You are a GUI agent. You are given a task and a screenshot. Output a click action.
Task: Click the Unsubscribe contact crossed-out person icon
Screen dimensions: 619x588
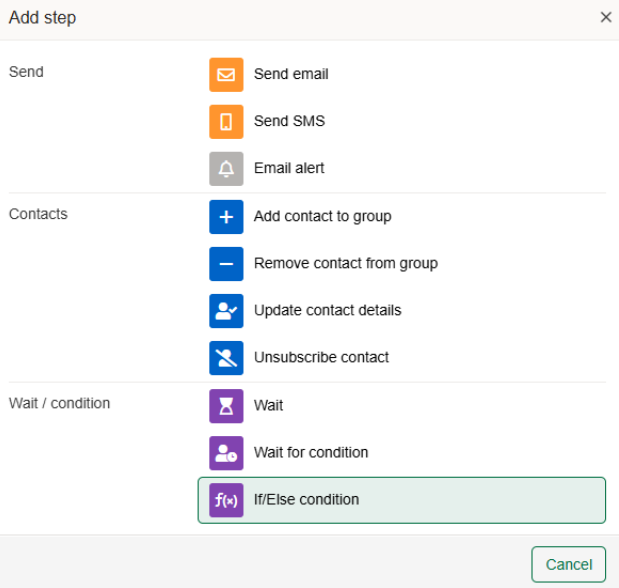(226, 358)
